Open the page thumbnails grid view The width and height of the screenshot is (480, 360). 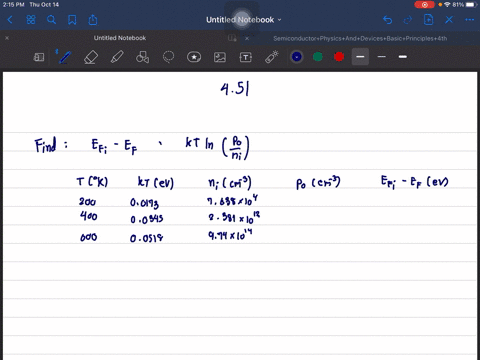click(x=31, y=20)
